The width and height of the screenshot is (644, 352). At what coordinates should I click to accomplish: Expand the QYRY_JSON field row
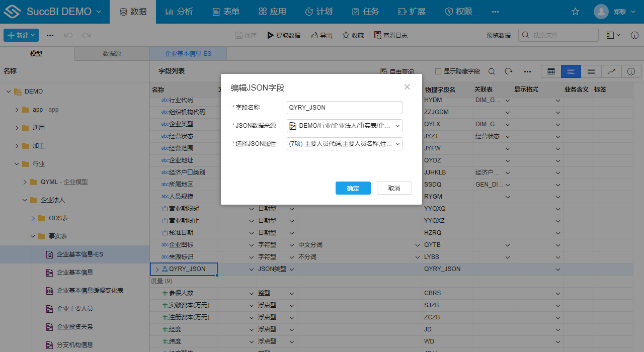click(x=157, y=269)
